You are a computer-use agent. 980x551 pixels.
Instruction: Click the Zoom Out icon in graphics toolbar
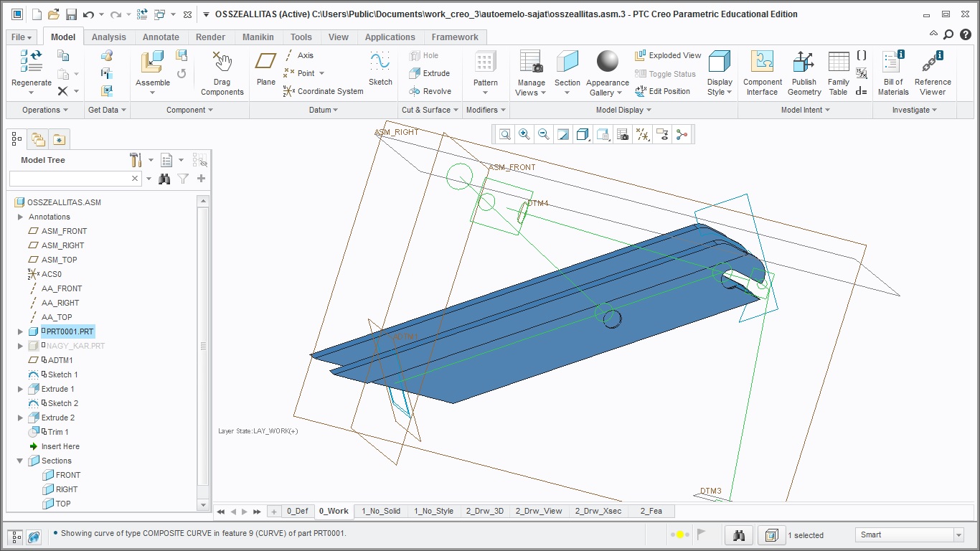pyautogui.click(x=544, y=134)
